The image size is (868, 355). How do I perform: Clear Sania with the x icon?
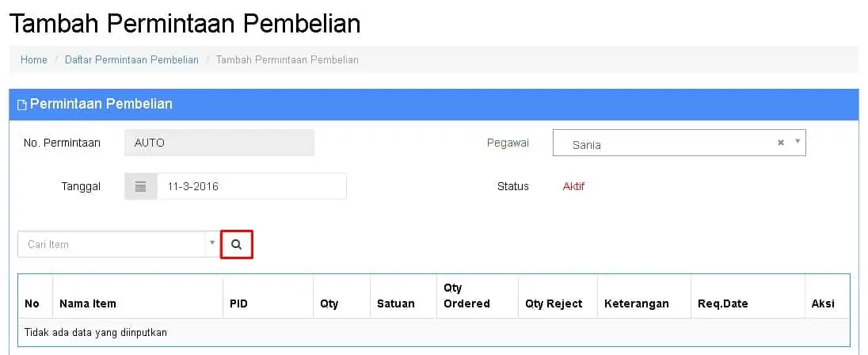click(781, 143)
